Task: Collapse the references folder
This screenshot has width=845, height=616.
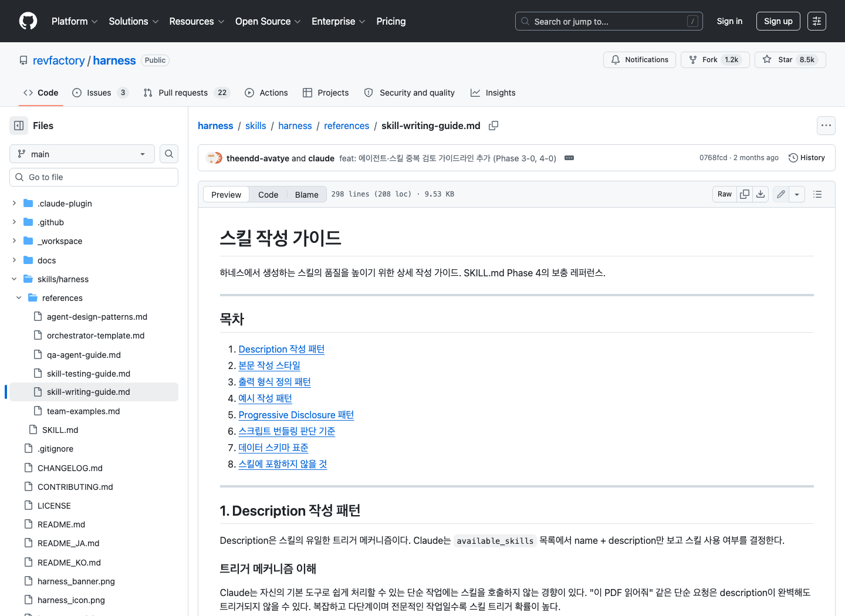Action: (19, 298)
